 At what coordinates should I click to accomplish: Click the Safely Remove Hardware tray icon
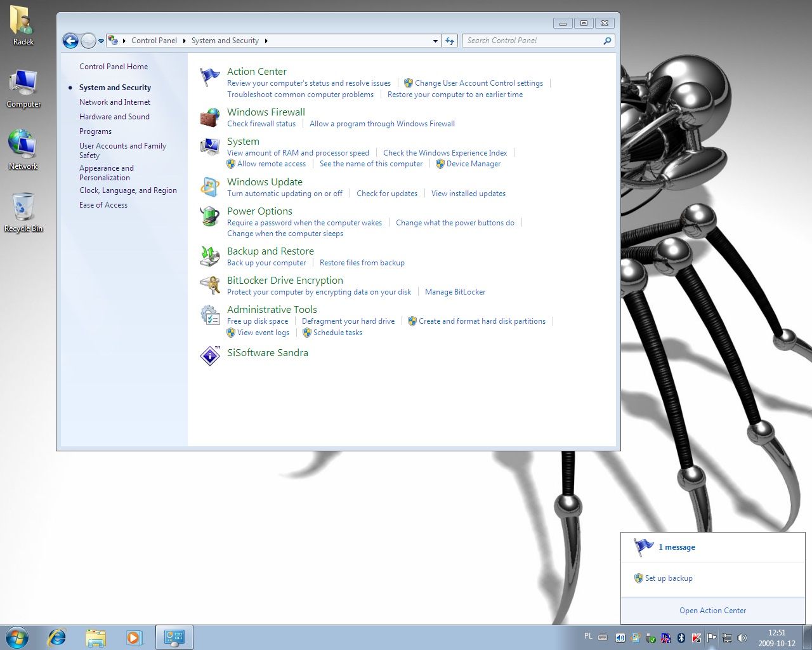point(650,638)
